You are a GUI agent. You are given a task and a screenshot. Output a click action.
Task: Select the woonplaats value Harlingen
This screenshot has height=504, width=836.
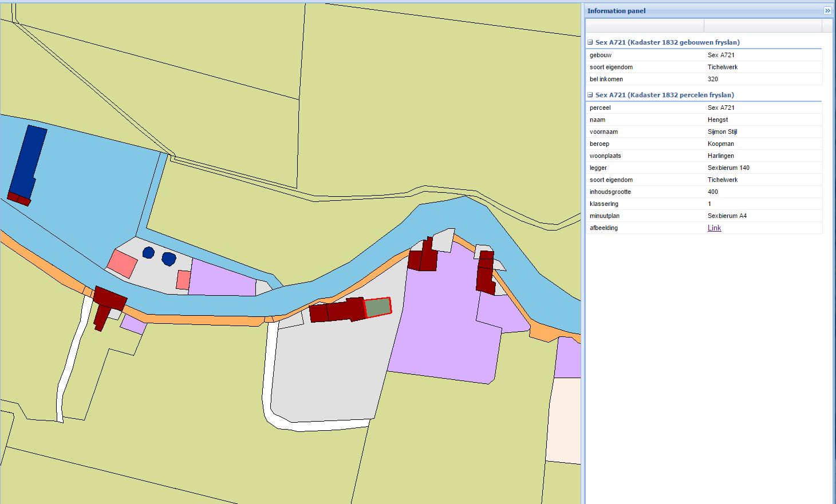tap(720, 156)
